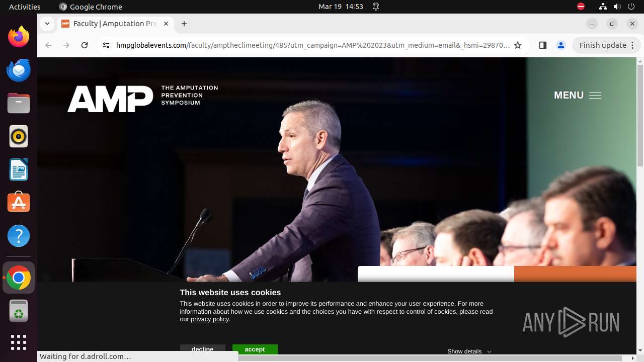The width and height of the screenshot is (644, 362).
Task: Launch Thunderbird mail from the dock
Action: click(x=19, y=70)
